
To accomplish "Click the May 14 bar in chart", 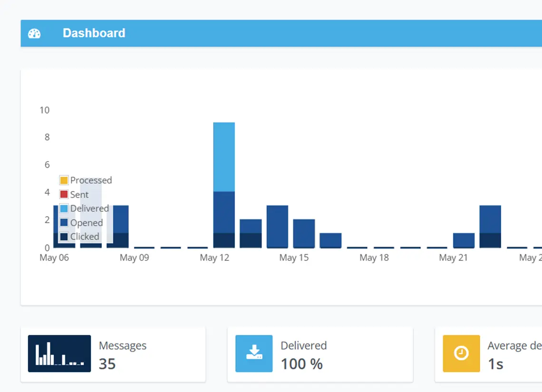I will 277,227.
